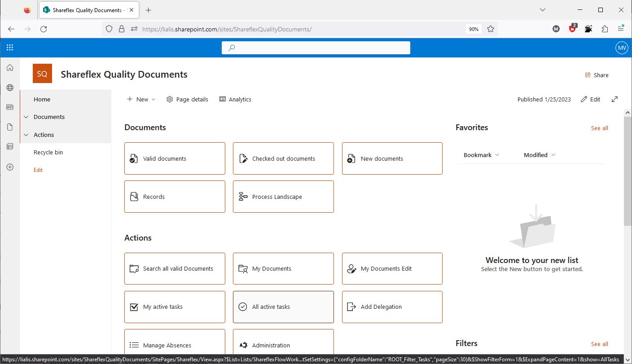This screenshot has height=364, width=632.
Task: Open My lists icon in left rail
Action: click(10, 146)
